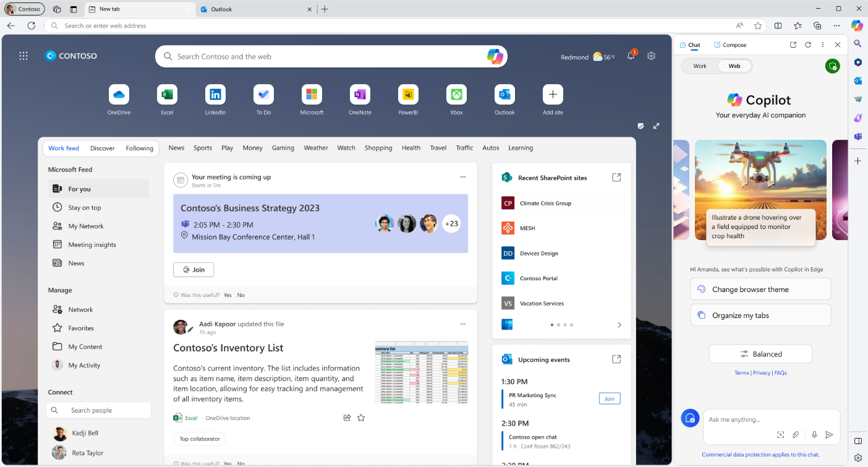Share the Contoso's Inventory List file
Viewport: 868px width, 467px height.
point(347,418)
